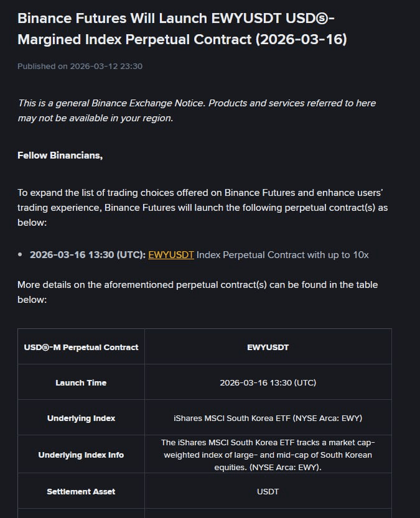The width and height of the screenshot is (420, 518).
Task: Click the bullet point marker before the date
Action: (21, 255)
